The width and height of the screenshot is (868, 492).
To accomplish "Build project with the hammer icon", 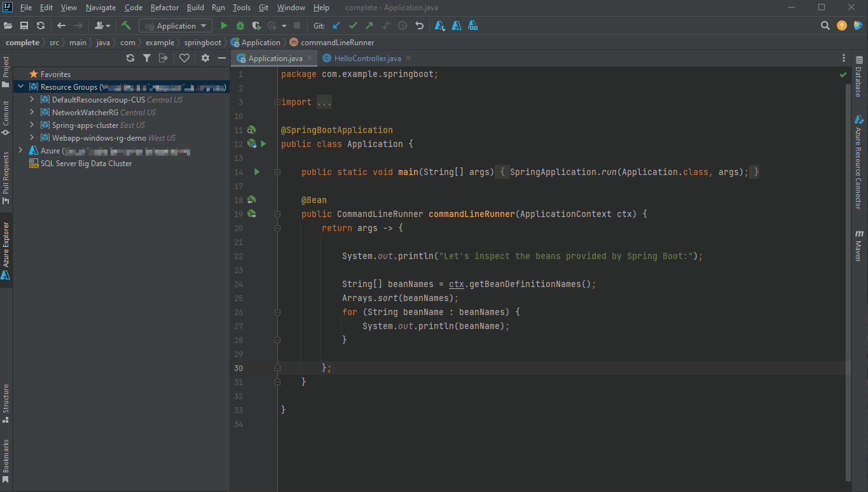I will coord(127,26).
